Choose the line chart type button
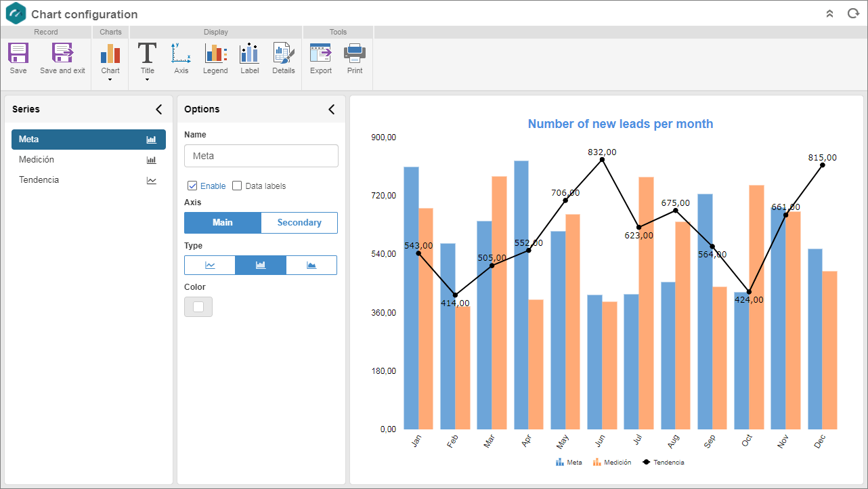868x489 pixels. (x=210, y=265)
